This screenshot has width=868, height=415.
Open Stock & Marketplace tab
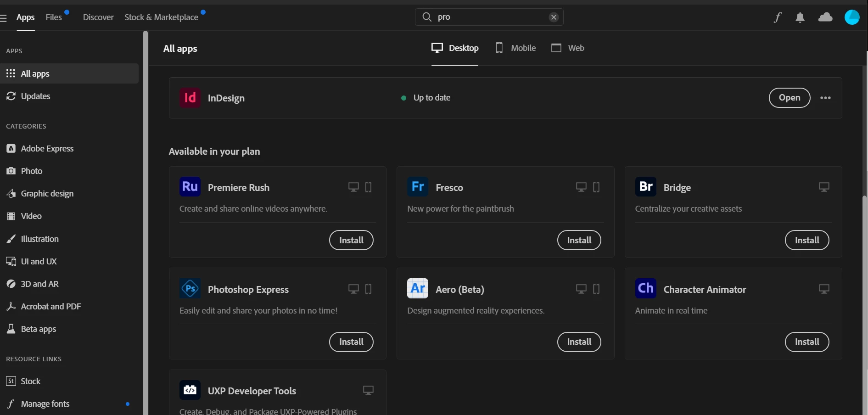(x=162, y=17)
